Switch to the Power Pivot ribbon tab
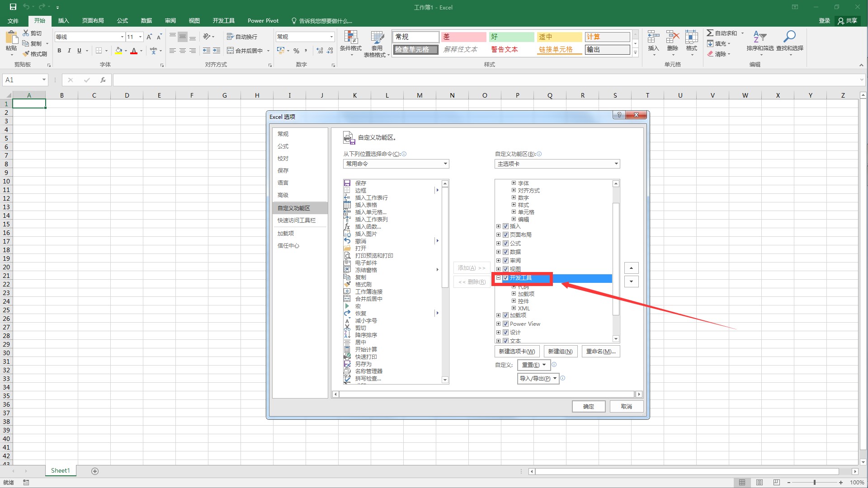 [263, 20]
